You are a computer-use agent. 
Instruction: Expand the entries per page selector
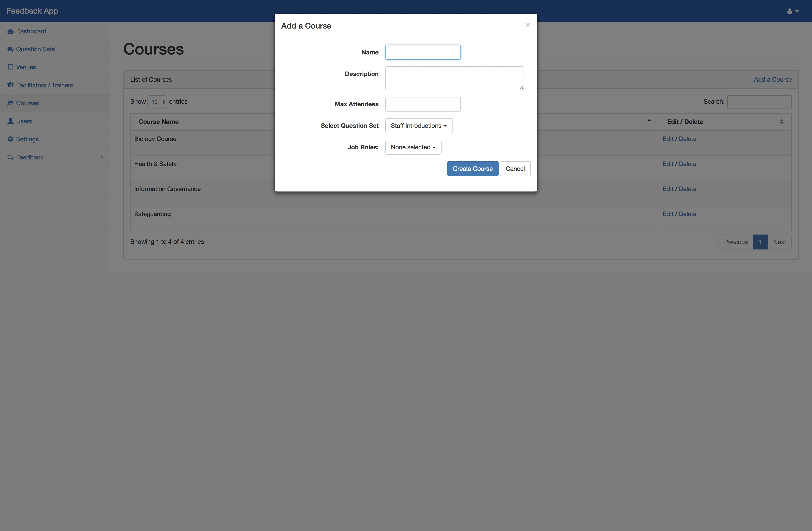point(157,101)
